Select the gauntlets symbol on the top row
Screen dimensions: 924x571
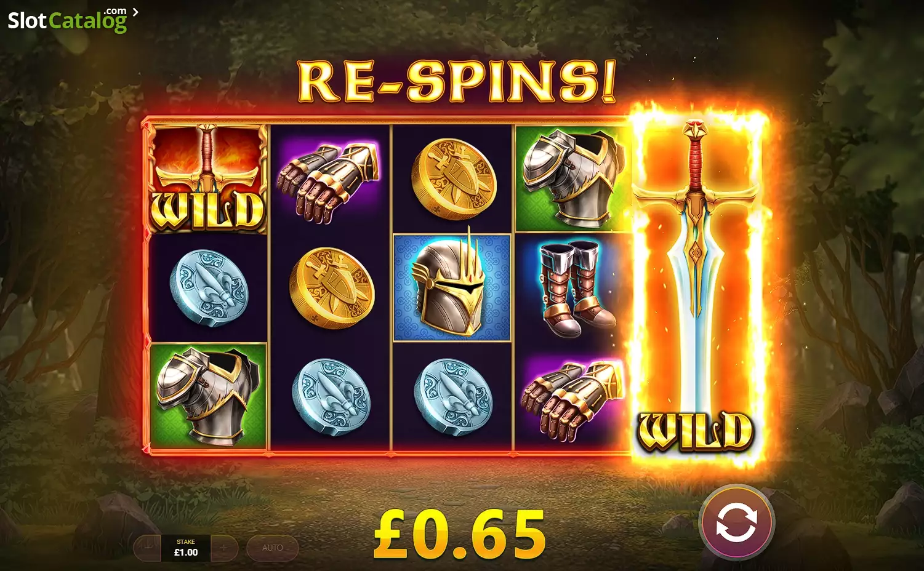(x=329, y=179)
